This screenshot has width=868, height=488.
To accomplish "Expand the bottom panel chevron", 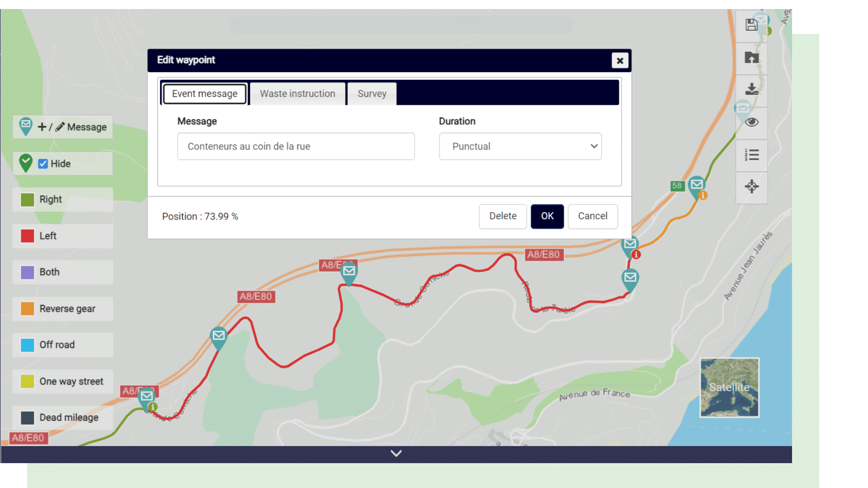I will click(x=396, y=453).
